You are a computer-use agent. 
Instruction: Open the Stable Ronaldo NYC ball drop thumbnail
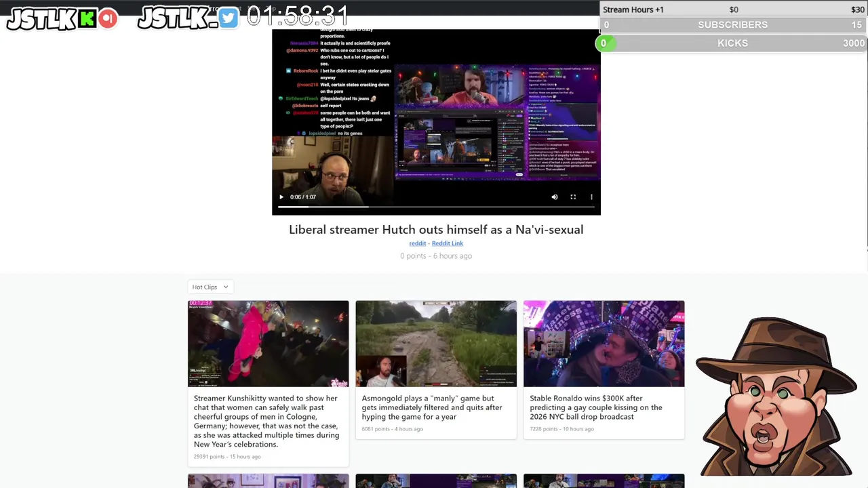604,344
